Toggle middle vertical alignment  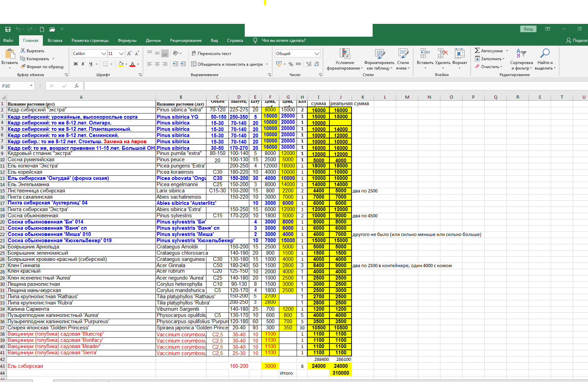point(157,53)
